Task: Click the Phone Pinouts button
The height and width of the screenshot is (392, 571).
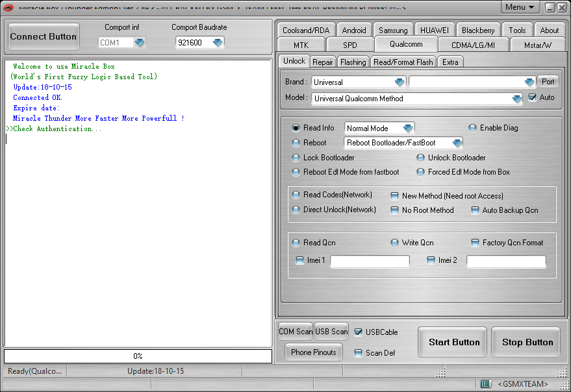Action: 314,352
